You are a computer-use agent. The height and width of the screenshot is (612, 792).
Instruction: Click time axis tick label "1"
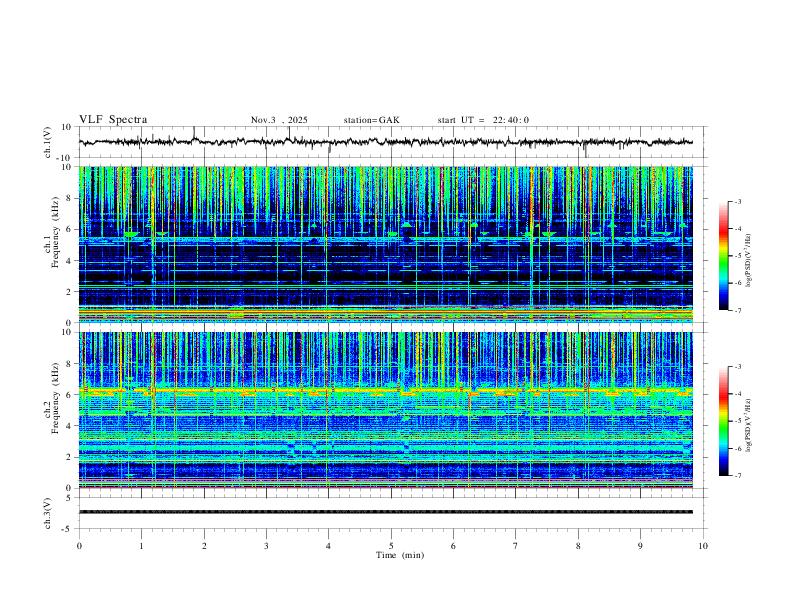(x=141, y=546)
